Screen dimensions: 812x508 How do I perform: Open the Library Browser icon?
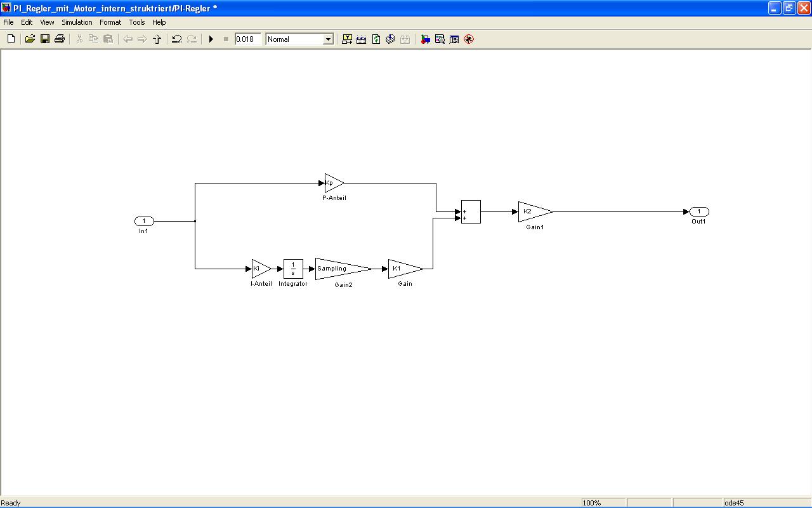(x=425, y=39)
